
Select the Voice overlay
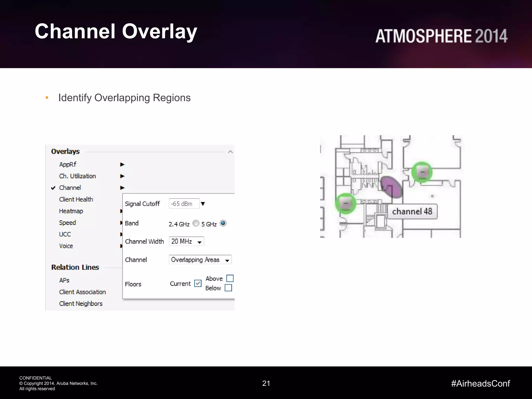click(x=66, y=246)
